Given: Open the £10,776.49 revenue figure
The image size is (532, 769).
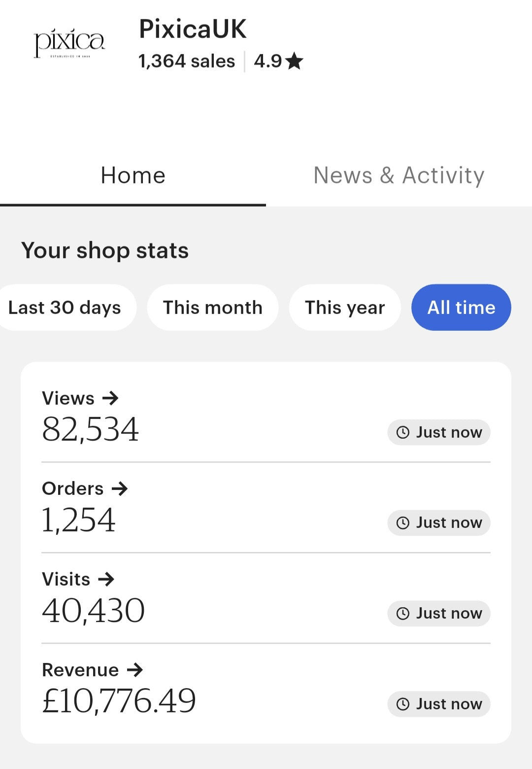Looking at the screenshot, I should tap(119, 701).
